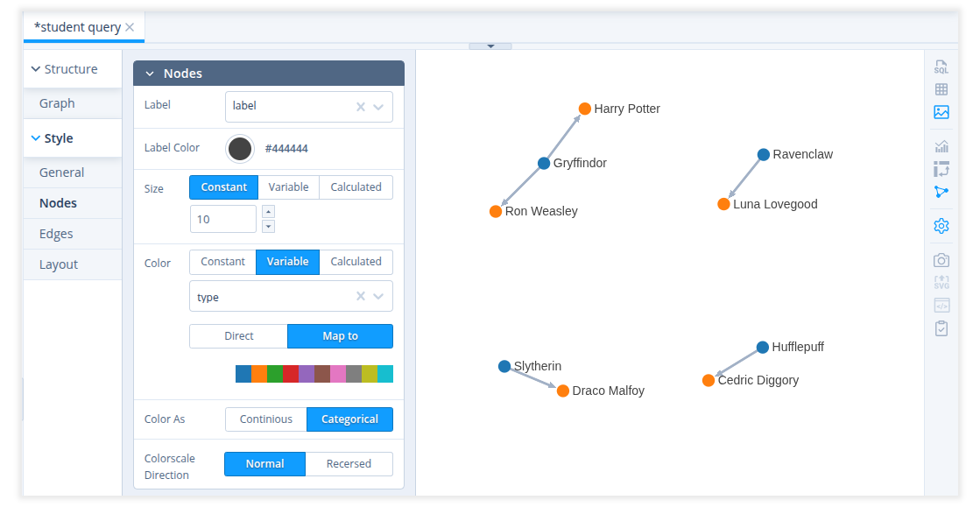This screenshot has width=980, height=507.
Task: Take a snapshot with the camera icon
Action: [941, 259]
